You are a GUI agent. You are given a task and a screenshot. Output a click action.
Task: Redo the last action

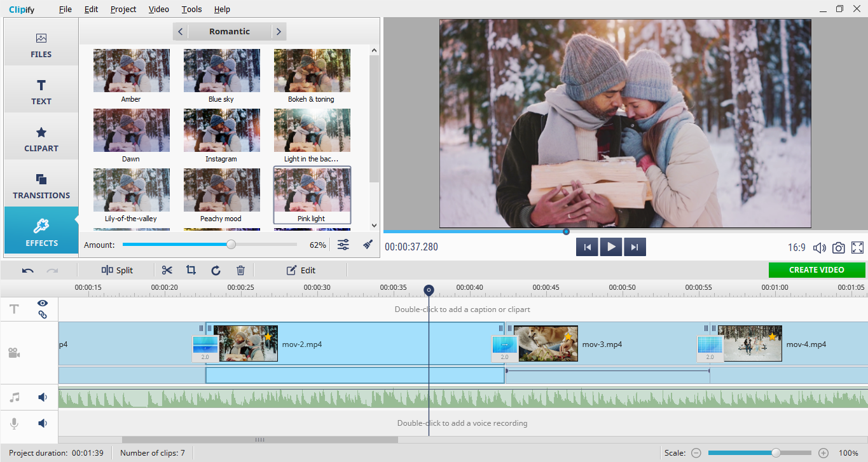(x=52, y=270)
